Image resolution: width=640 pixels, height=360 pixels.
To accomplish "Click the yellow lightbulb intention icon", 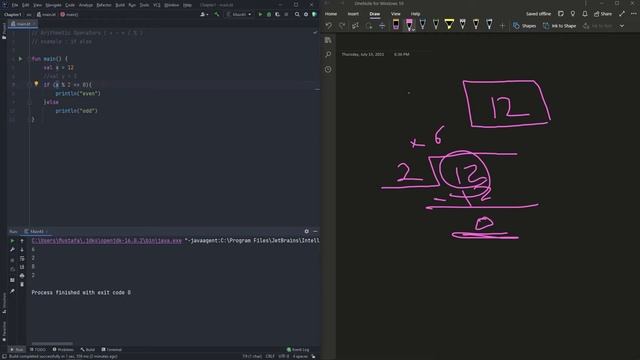I will click(x=36, y=84).
